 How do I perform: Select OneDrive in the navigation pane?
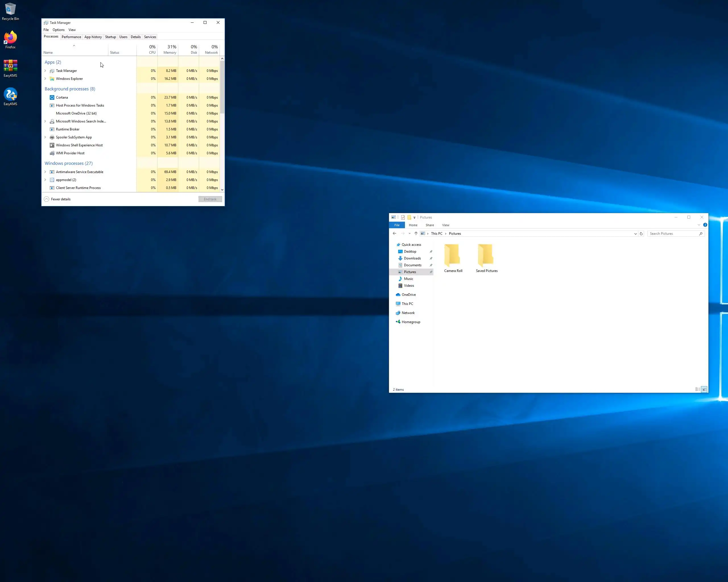pos(409,294)
